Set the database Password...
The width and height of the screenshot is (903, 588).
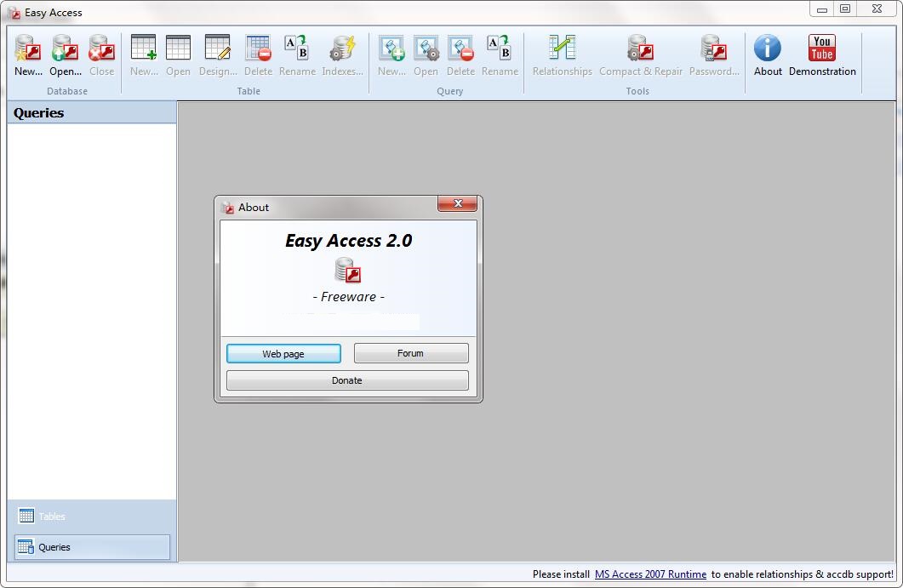(714, 55)
